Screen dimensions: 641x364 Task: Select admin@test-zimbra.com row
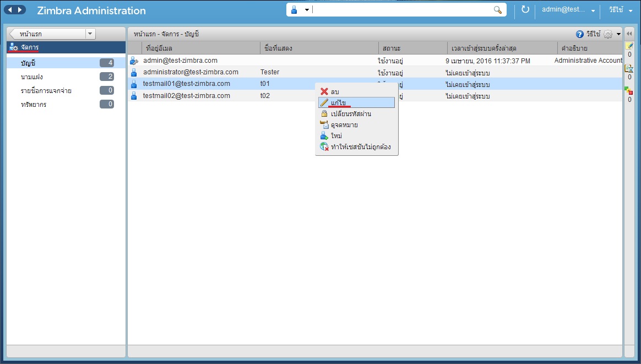(x=375, y=61)
